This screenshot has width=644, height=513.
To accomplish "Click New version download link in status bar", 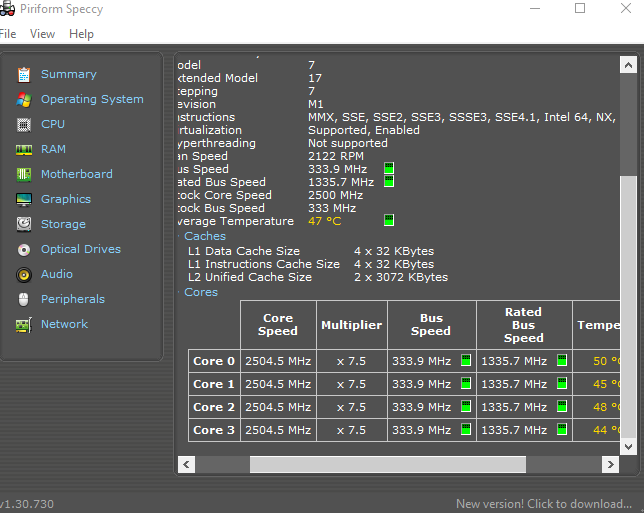I will click(544, 504).
